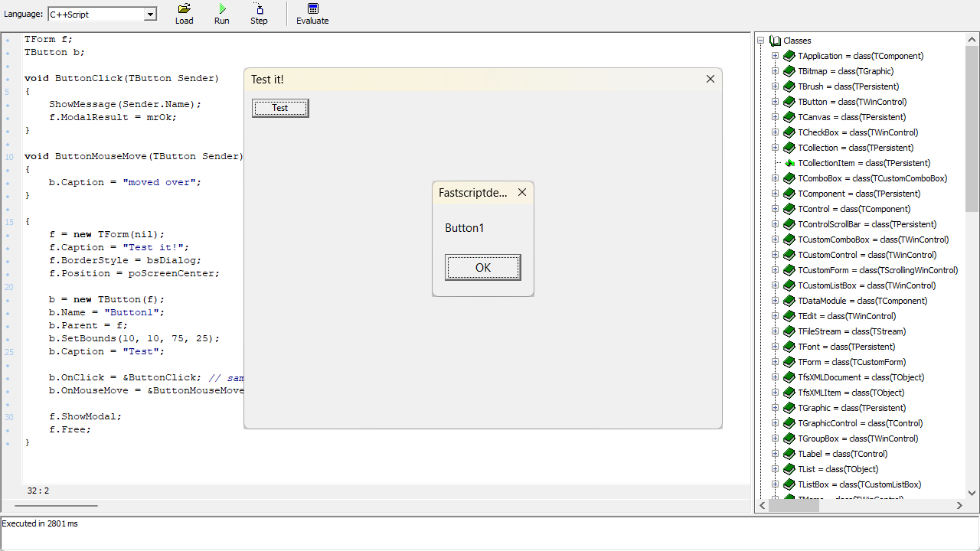This screenshot has width=980, height=551.
Task: Run the script with the Run button
Action: click(x=222, y=14)
